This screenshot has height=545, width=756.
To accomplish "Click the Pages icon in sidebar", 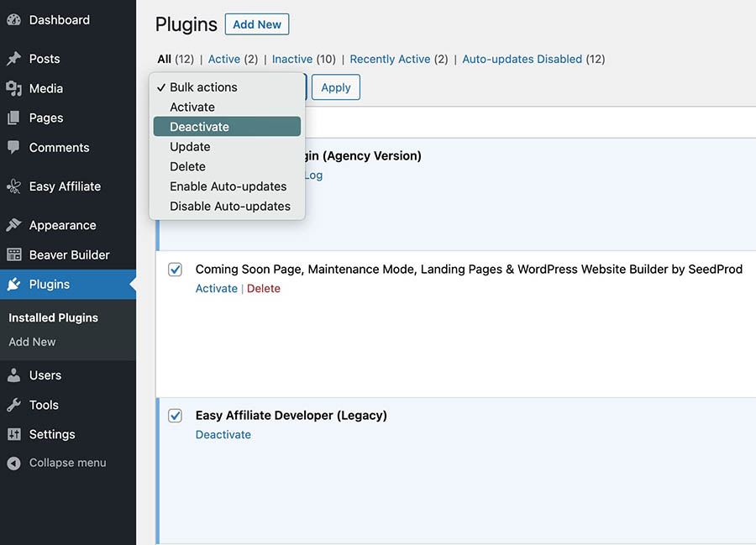I will (x=13, y=118).
